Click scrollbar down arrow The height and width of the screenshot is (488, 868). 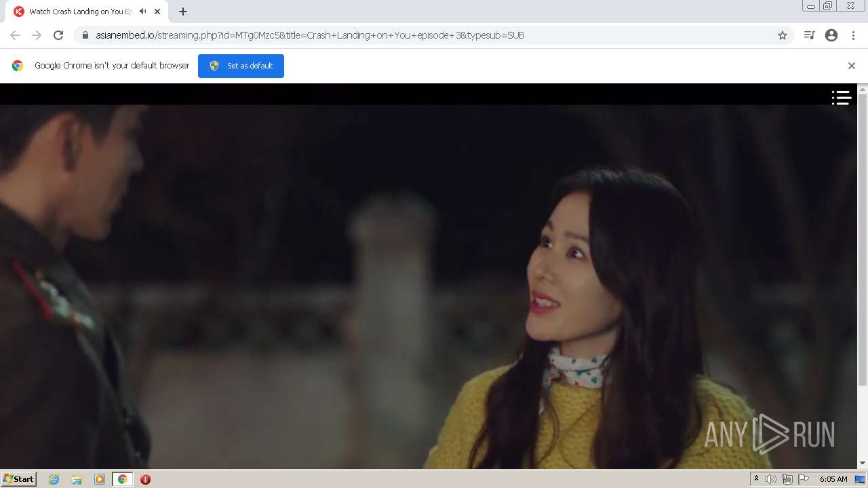863,463
